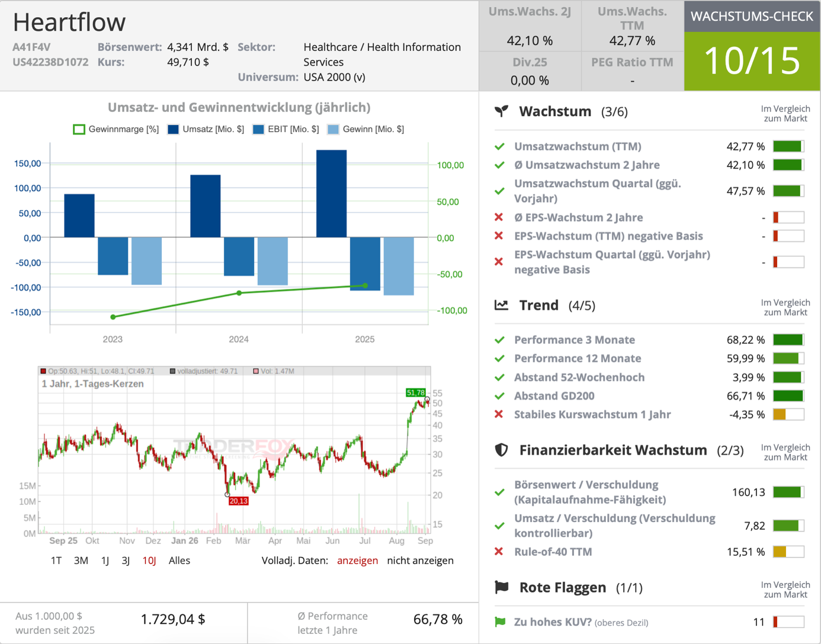
Task: Click the Rule-of-40 TTM row label
Action: pyautogui.click(x=553, y=552)
